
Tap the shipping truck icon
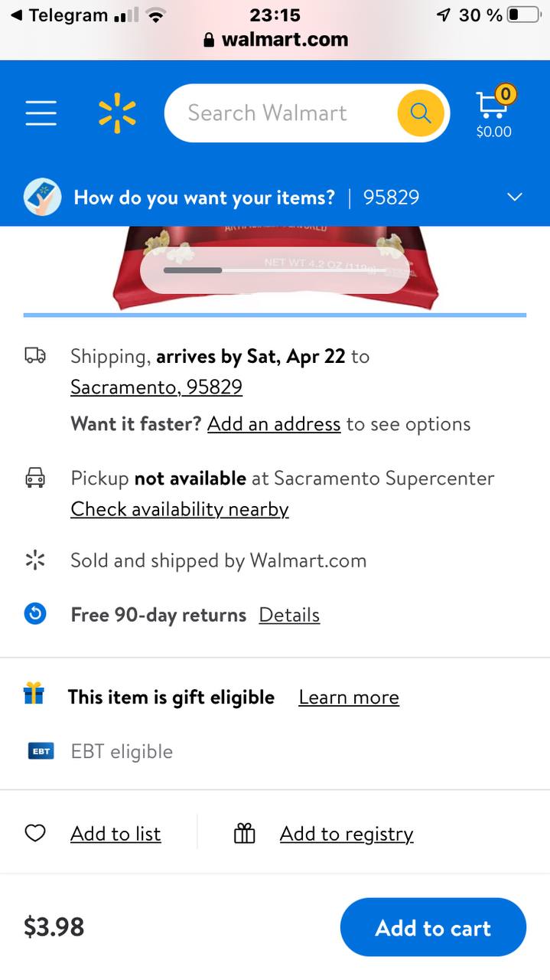click(x=35, y=355)
